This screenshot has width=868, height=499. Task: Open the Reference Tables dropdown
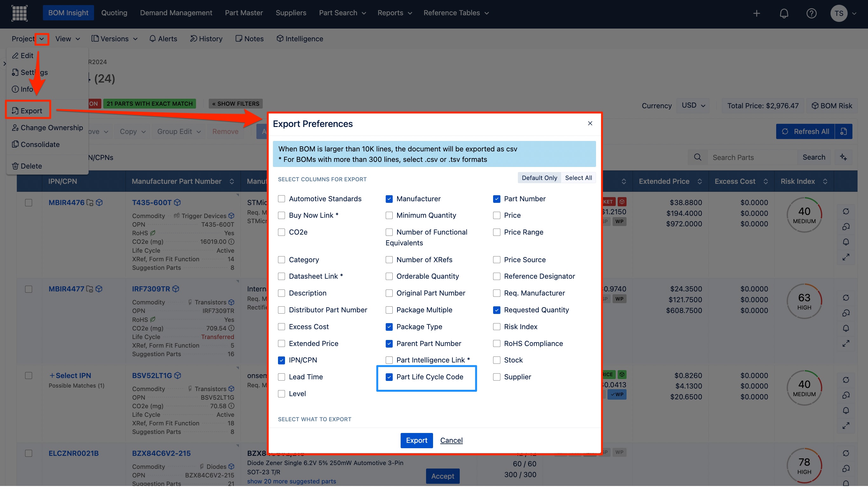456,13
